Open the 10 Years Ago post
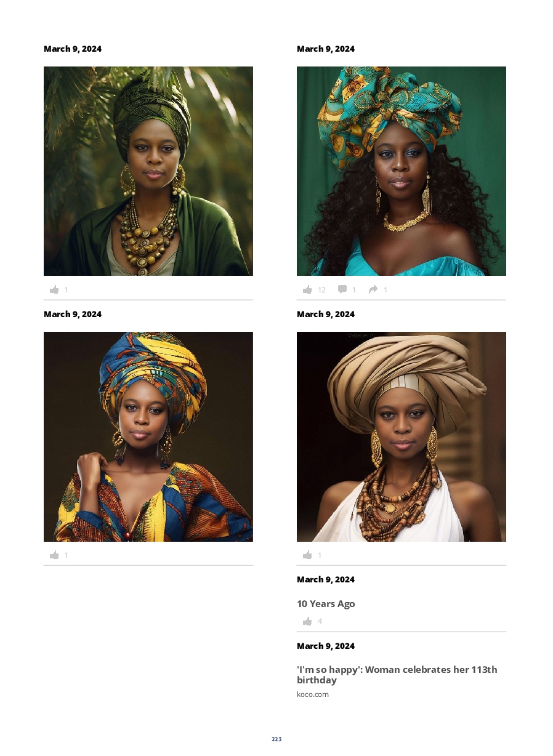553x756 pixels. tap(326, 604)
